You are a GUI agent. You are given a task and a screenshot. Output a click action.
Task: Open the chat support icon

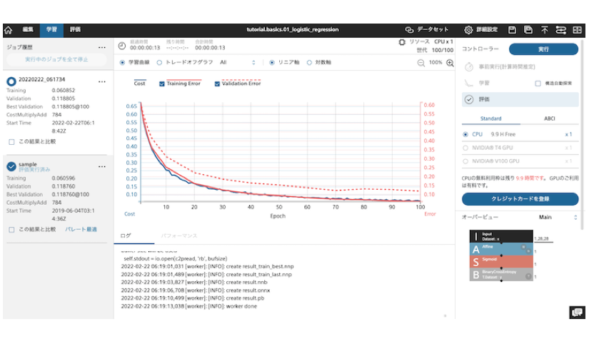pyautogui.click(x=577, y=312)
